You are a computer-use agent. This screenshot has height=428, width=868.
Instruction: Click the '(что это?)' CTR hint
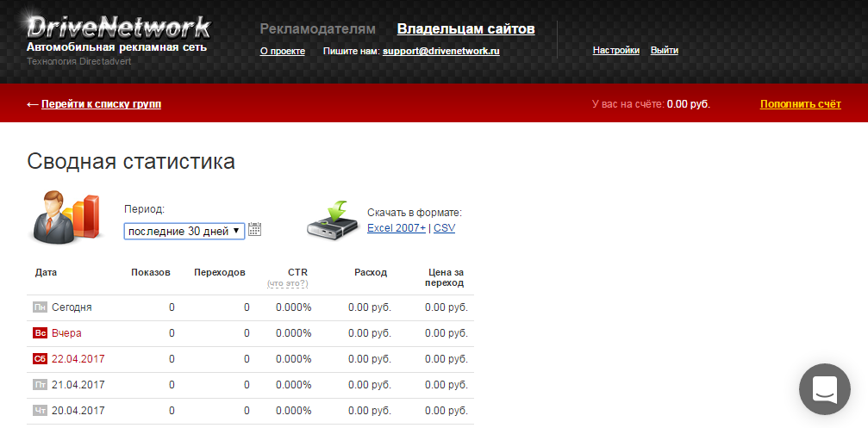pyautogui.click(x=287, y=283)
